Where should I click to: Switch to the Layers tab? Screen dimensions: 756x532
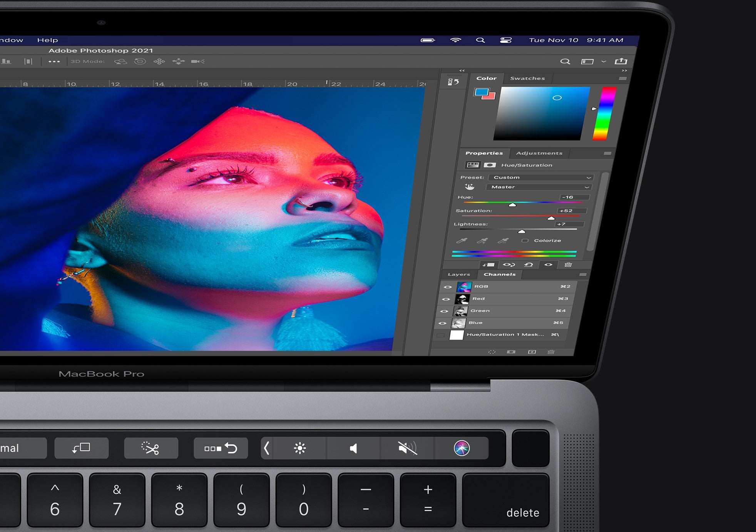[x=459, y=274]
